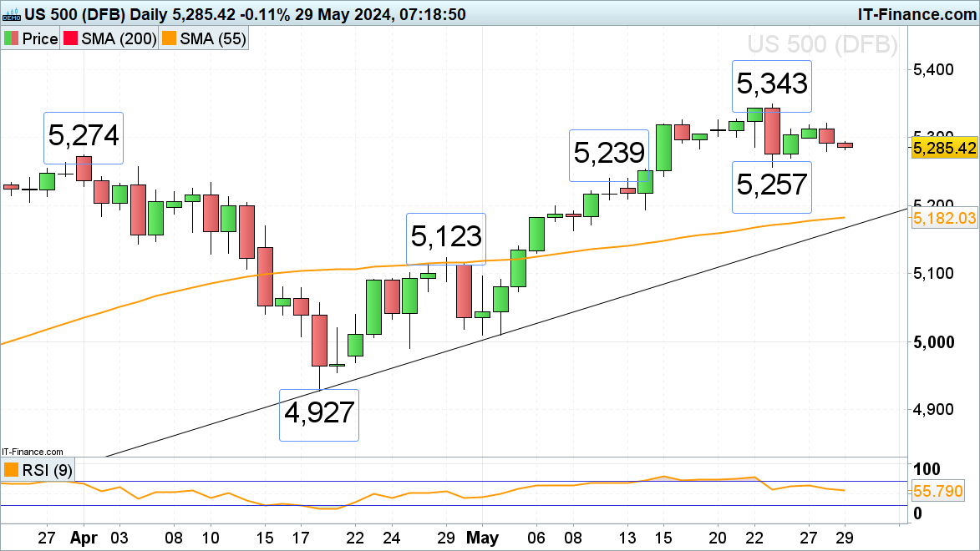Click the 20 date label in May

point(718,538)
